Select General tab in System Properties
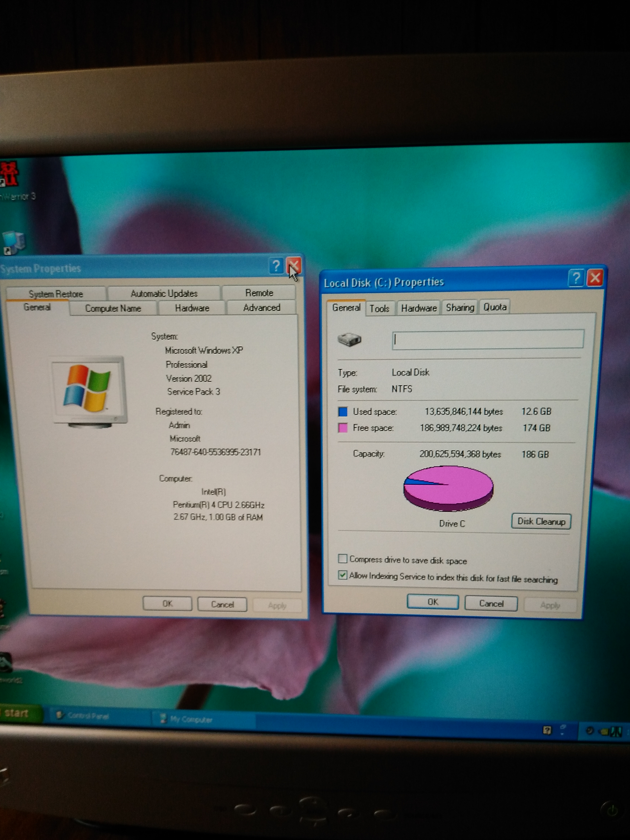The height and width of the screenshot is (840, 630). (37, 307)
